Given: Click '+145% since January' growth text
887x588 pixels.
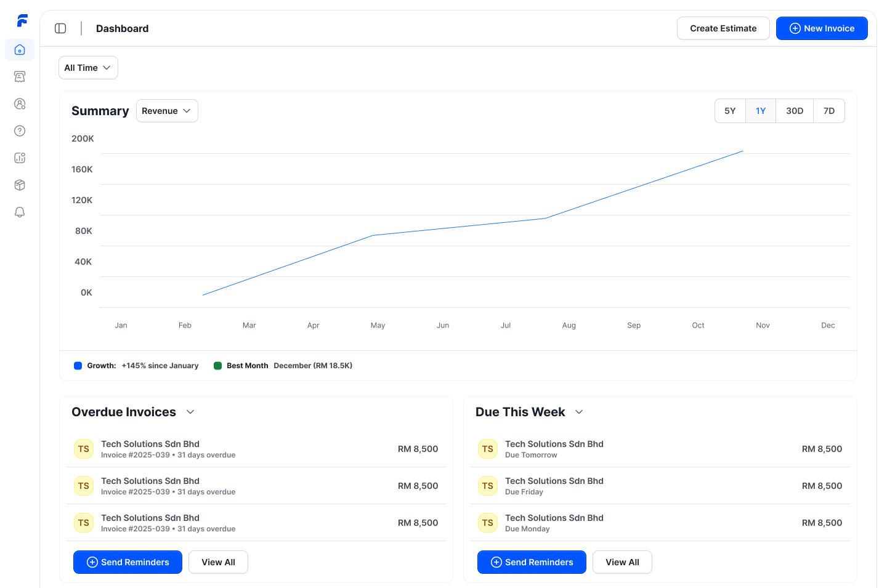Looking at the screenshot, I should 160,366.
